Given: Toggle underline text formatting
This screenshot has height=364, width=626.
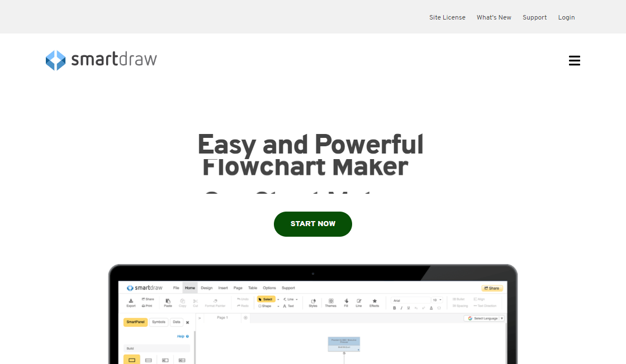Looking at the screenshot, I should pos(407,308).
